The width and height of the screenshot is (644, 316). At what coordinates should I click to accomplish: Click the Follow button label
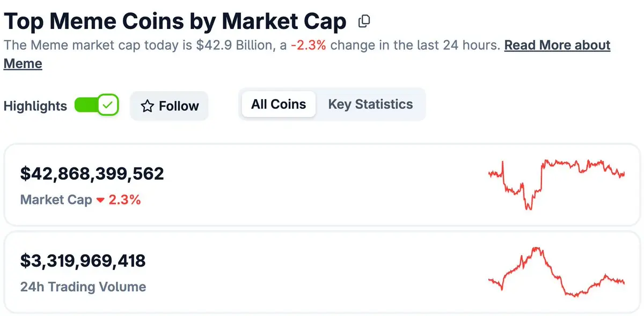point(179,106)
